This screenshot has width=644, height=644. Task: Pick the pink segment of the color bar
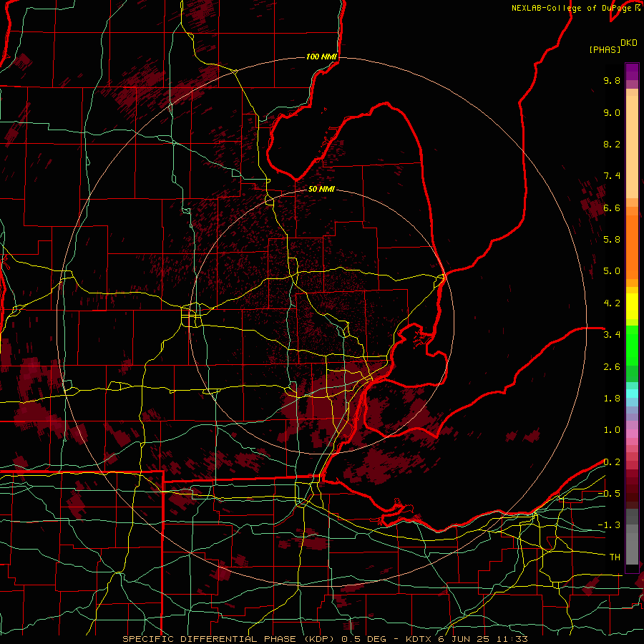point(632,433)
